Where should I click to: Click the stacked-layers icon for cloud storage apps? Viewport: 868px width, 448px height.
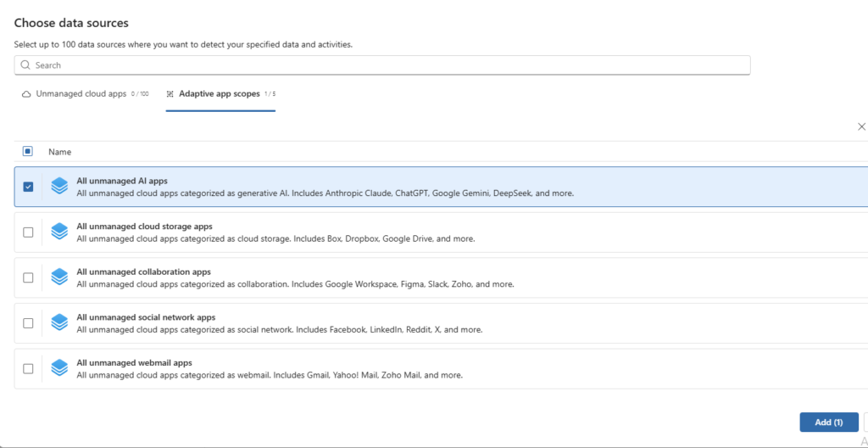[58, 232]
